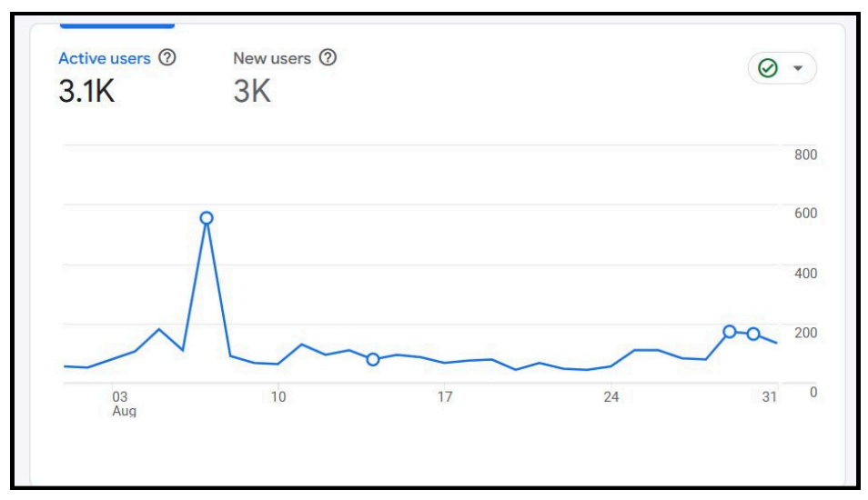Click the "17" x-axis date label

tap(445, 397)
